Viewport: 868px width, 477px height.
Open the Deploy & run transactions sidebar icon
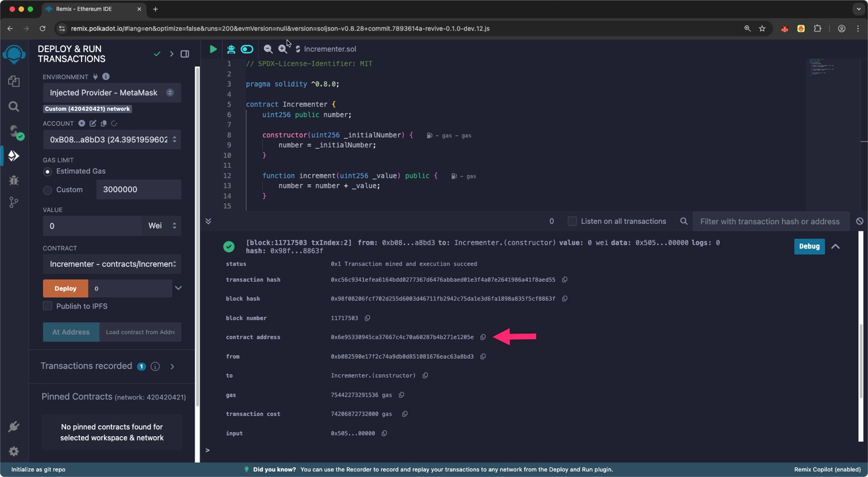(14, 156)
